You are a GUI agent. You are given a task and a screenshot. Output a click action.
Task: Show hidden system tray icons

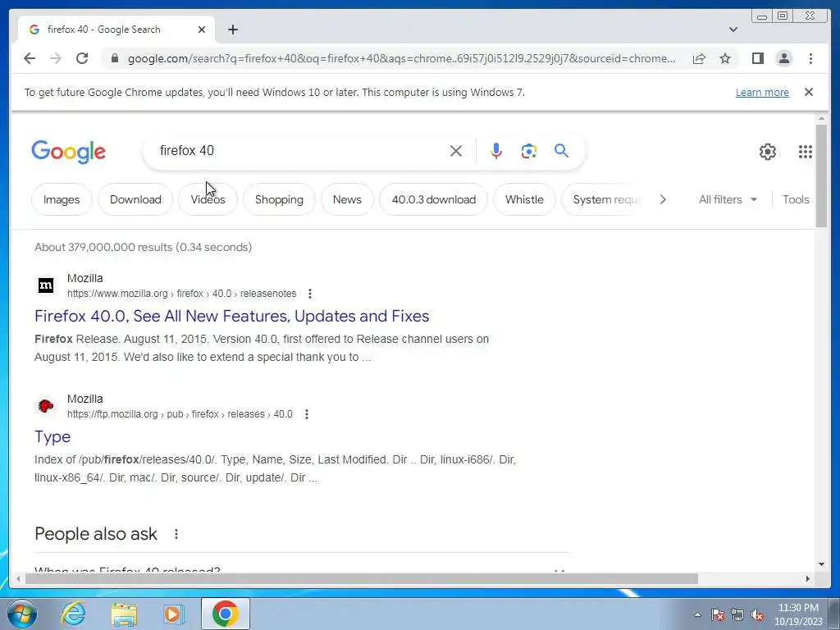coord(697,614)
